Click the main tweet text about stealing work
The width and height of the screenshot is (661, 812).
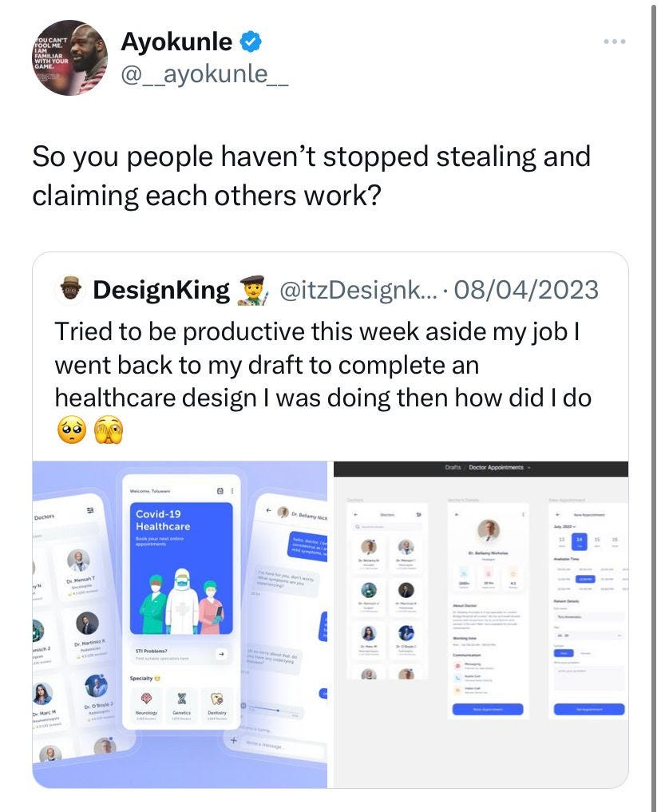(x=311, y=176)
